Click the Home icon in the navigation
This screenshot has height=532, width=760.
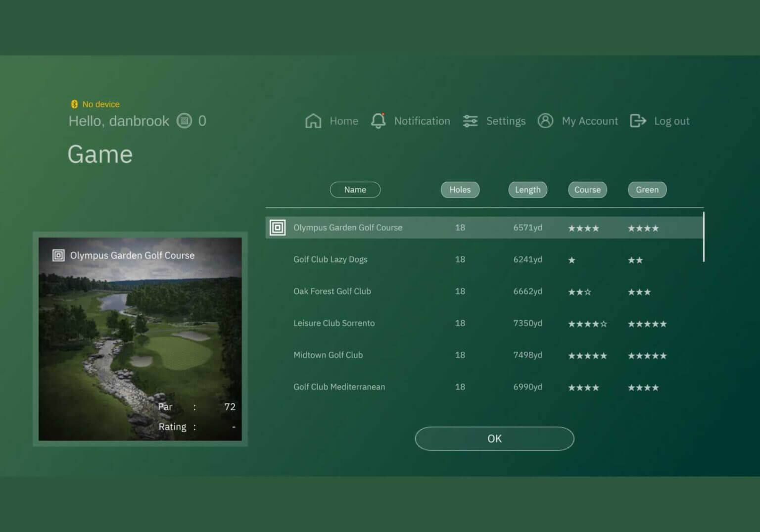coord(313,121)
